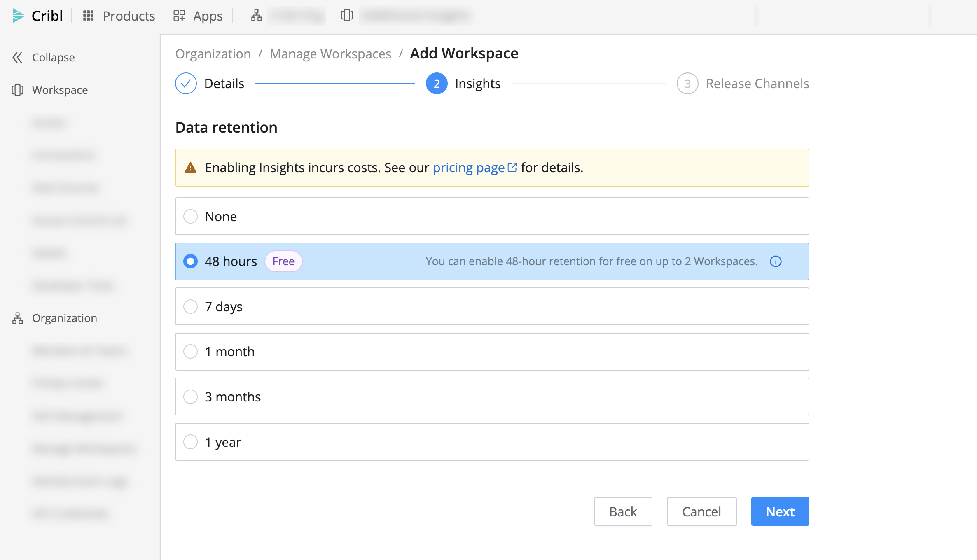Screen dimensions: 977x560
Task: Click the info icon for 48-hour retention
Action: 776,261
